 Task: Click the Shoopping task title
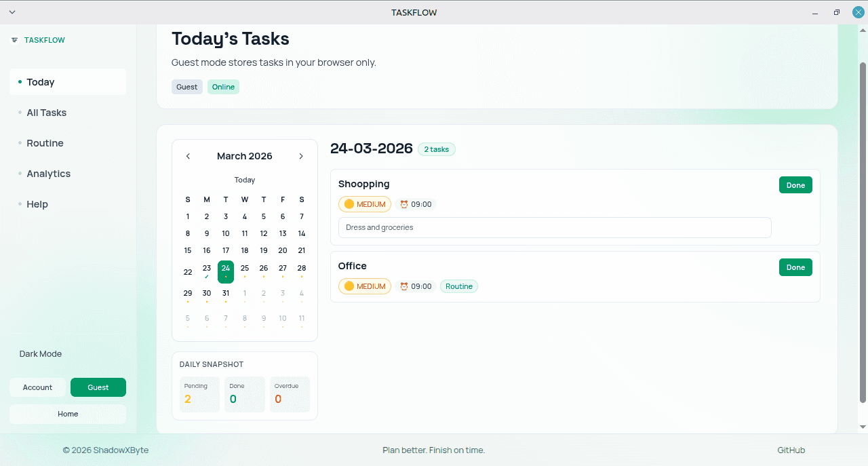[364, 184]
